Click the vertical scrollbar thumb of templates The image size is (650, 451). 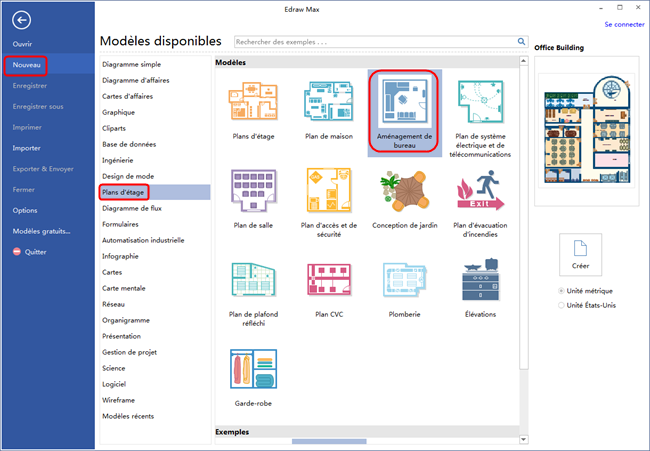click(524, 217)
